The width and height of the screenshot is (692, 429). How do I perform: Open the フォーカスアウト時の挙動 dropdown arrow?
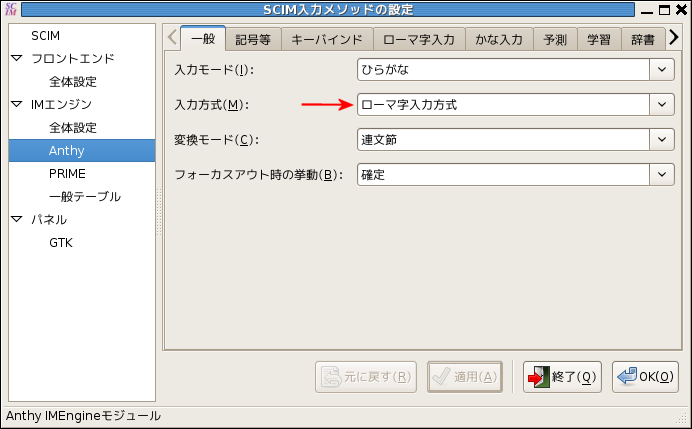662,175
